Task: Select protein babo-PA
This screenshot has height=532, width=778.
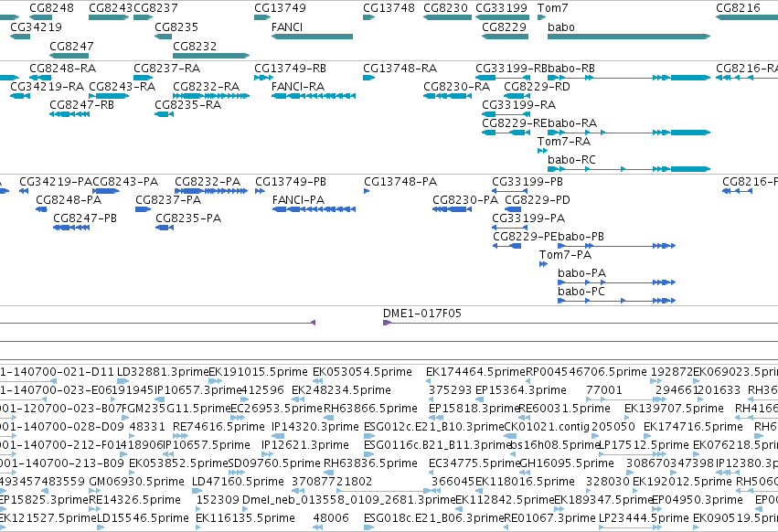Action: (x=617, y=282)
